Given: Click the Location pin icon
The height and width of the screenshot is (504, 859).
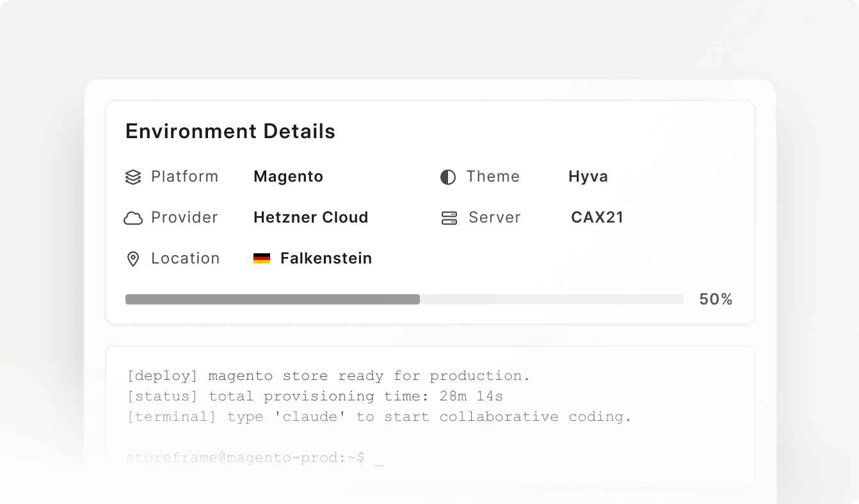Looking at the screenshot, I should point(133,259).
